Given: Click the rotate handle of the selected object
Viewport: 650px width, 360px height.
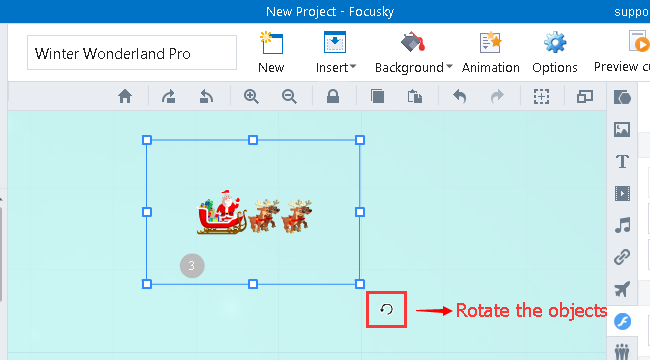Looking at the screenshot, I should tap(386, 309).
